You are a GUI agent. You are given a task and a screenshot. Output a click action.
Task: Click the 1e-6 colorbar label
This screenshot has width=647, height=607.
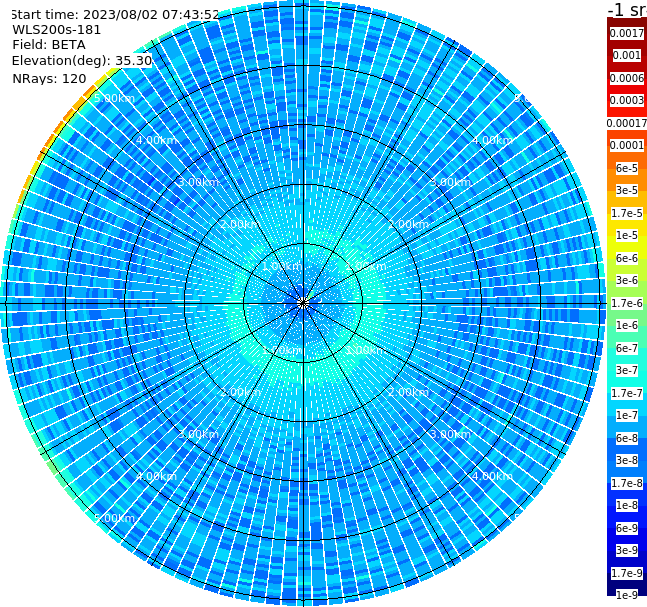pos(627,325)
